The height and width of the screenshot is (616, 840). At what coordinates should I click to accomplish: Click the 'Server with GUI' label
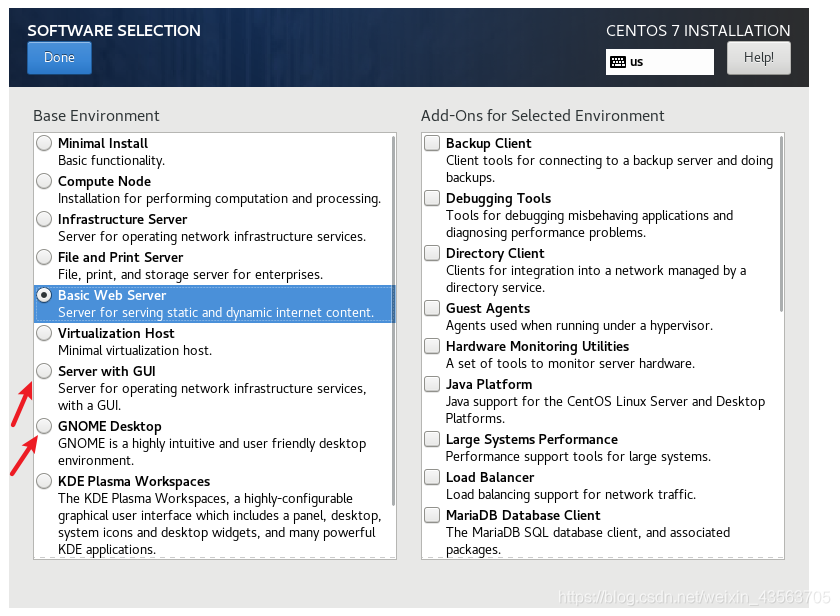107,372
